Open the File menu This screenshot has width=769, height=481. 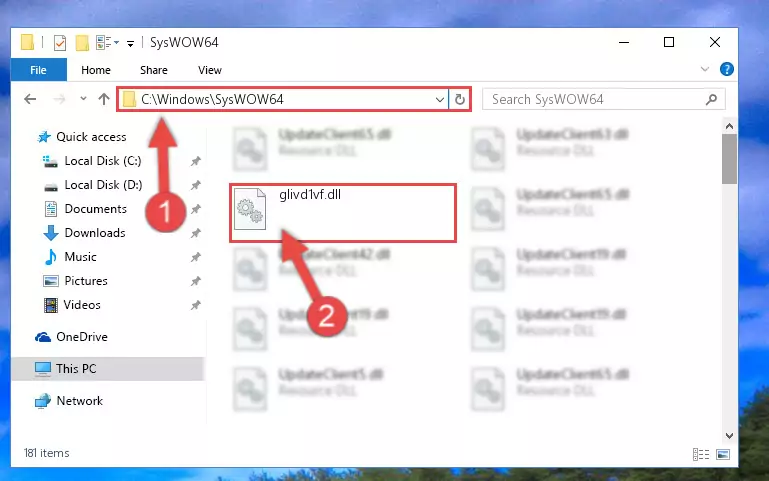pyautogui.click(x=38, y=70)
